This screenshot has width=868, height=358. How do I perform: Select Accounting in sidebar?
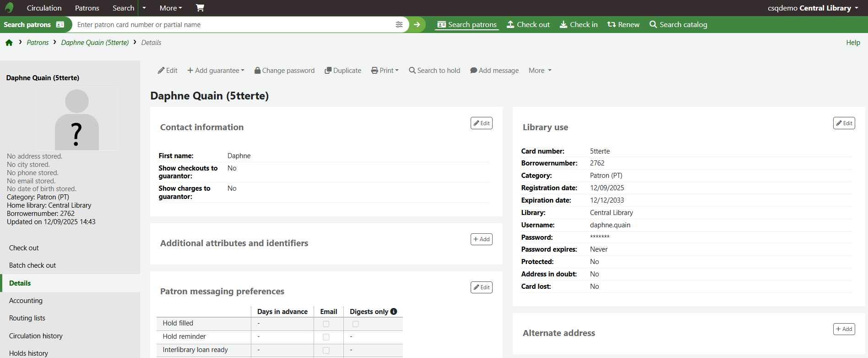pyautogui.click(x=70, y=301)
